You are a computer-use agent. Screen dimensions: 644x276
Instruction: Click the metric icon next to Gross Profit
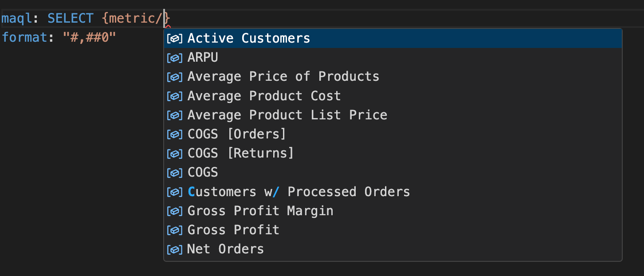[175, 230]
